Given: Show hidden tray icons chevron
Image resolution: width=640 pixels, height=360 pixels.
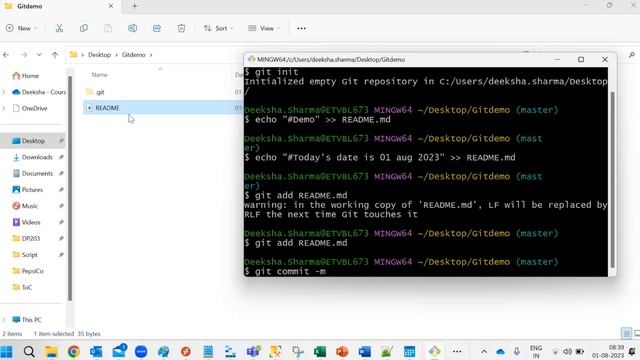Looking at the screenshot, I should tap(484, 351).
